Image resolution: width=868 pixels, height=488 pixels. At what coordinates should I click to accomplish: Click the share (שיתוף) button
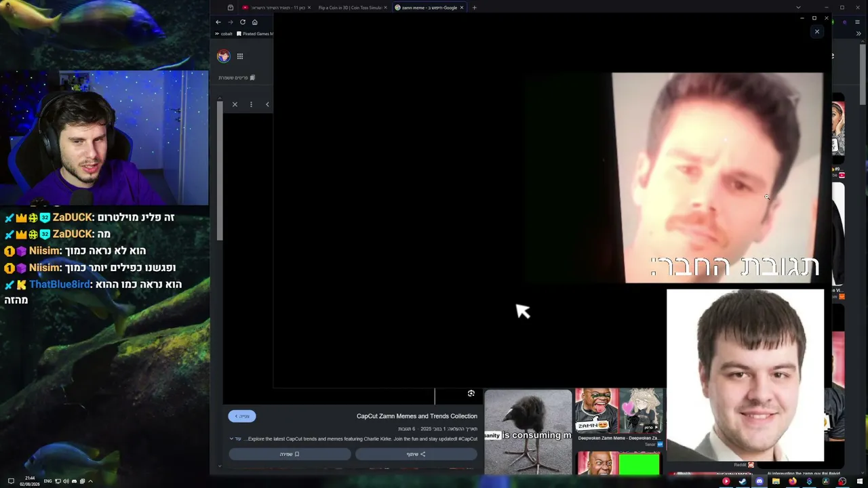(x=416, y=454)
